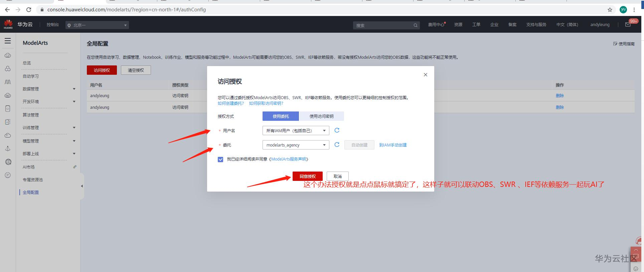Expand the 数据管理 submenu arrow

[74, 89]
